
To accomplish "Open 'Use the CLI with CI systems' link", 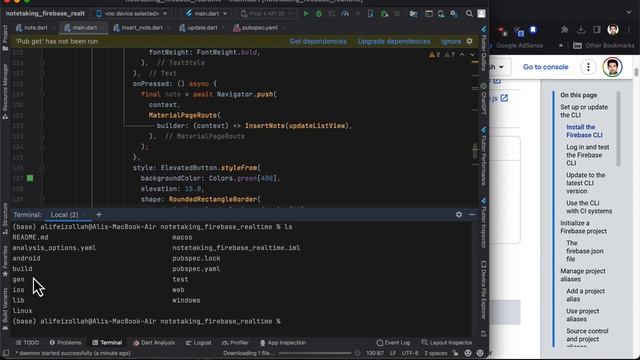I will tap(589, 207).
